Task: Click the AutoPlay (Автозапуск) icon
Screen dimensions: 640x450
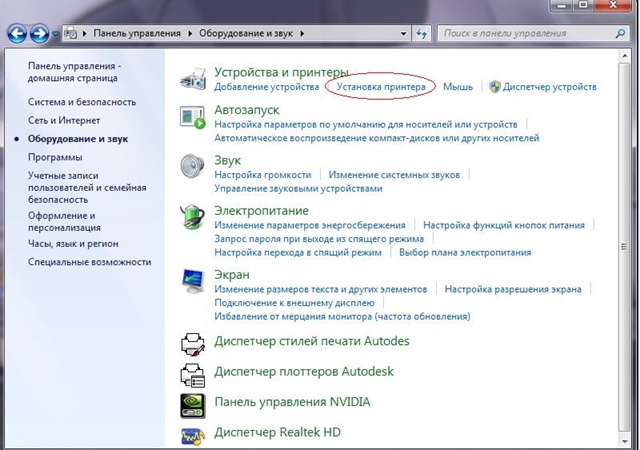Action: tap(192, 116)
